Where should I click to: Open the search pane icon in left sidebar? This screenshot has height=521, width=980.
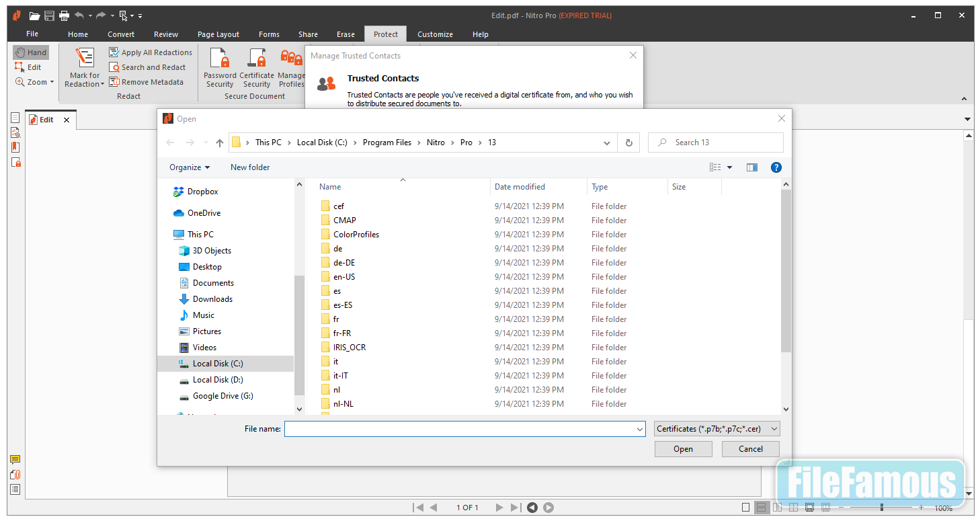(15, 132)
